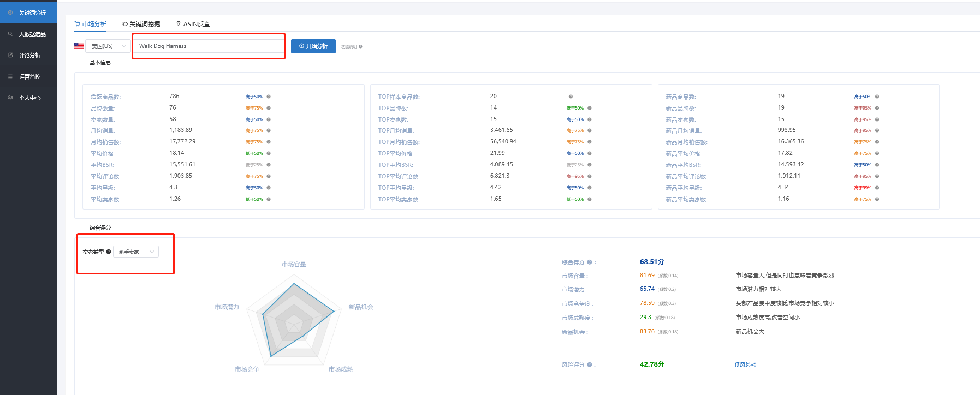Screen dimensions: 980x395
Task: Click share icon beside 低风险
Action: click(754, 365)
